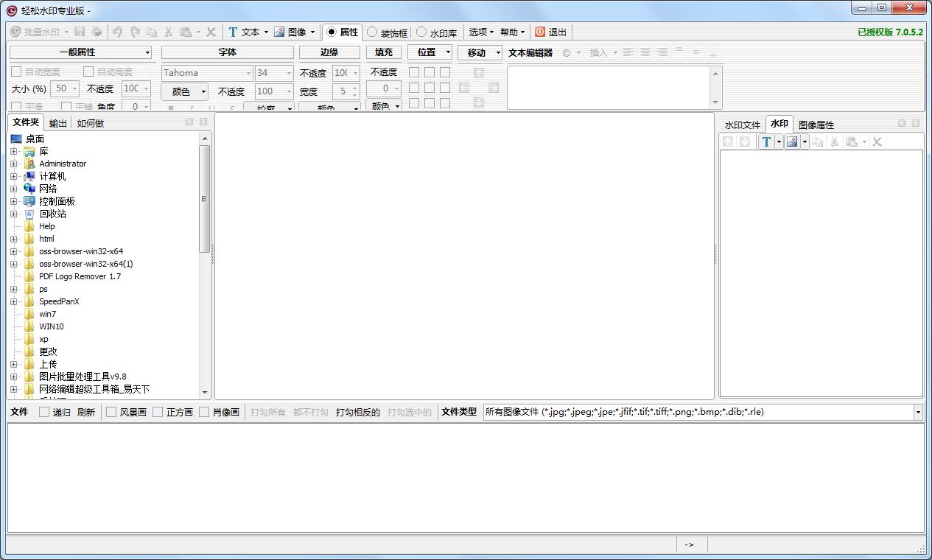The height and width of the screenshot is (560, 932).
Task: Click the align-left icon in text editor bar
Action: (628, 52)
